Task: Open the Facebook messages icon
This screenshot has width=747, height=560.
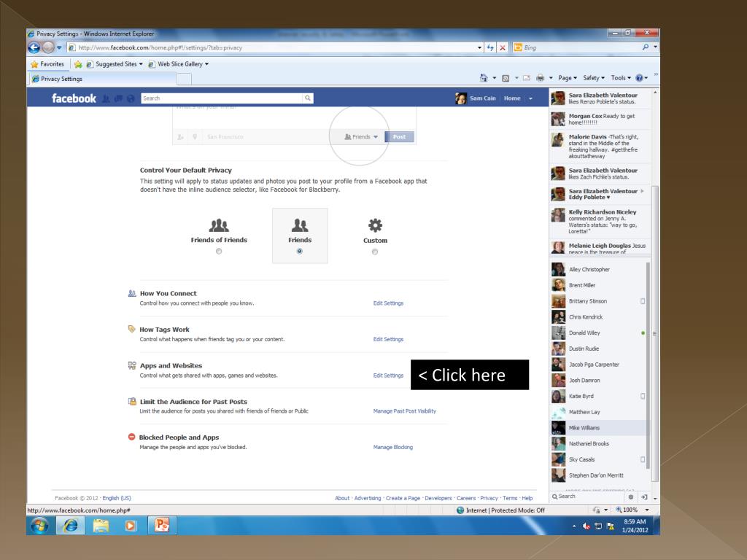Action: click(119, 98)
